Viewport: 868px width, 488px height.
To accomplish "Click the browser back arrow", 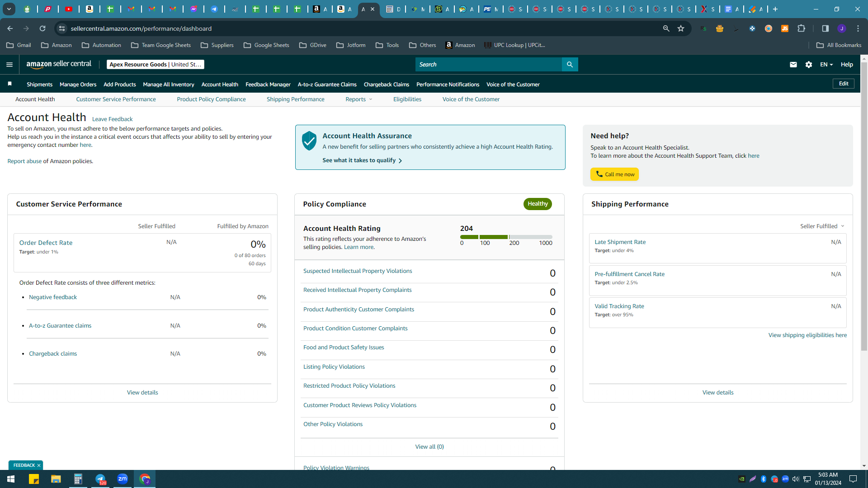I will [10, 28].
